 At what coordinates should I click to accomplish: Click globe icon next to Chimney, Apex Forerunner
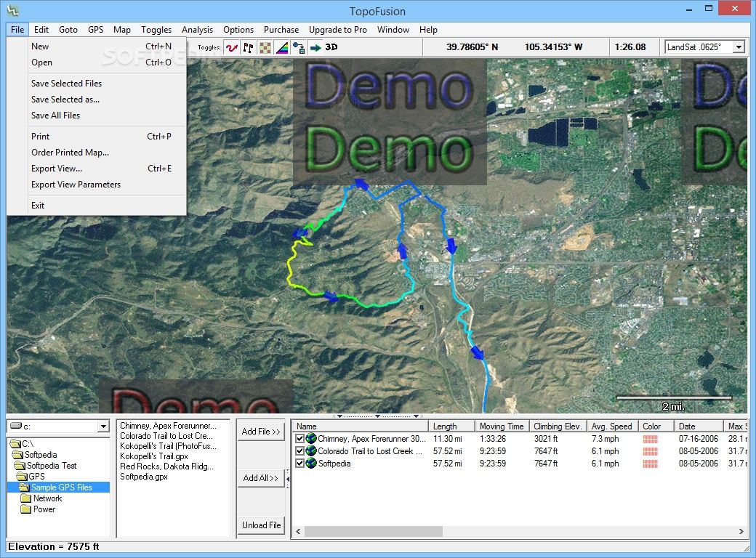(311, 439)
